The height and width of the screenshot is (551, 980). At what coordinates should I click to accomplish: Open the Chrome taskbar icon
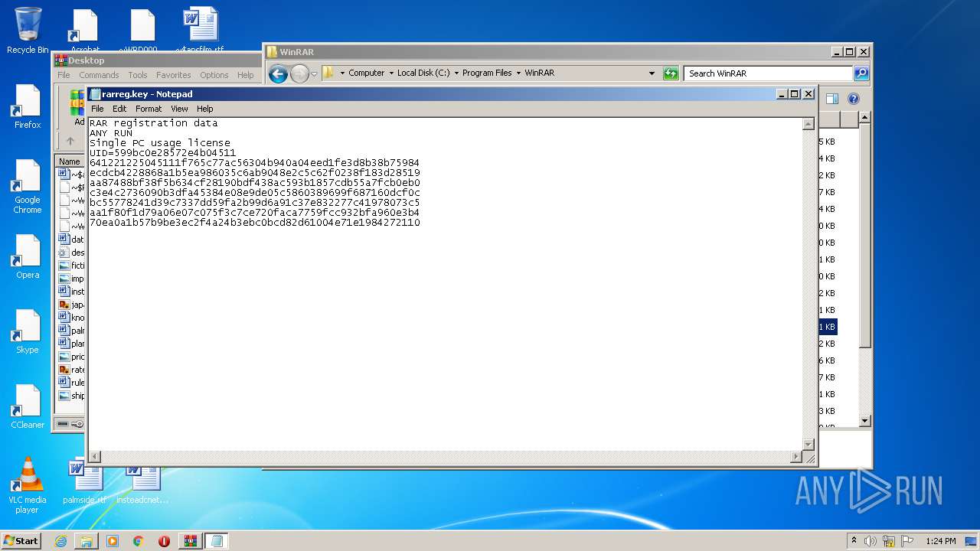[138, 541]
